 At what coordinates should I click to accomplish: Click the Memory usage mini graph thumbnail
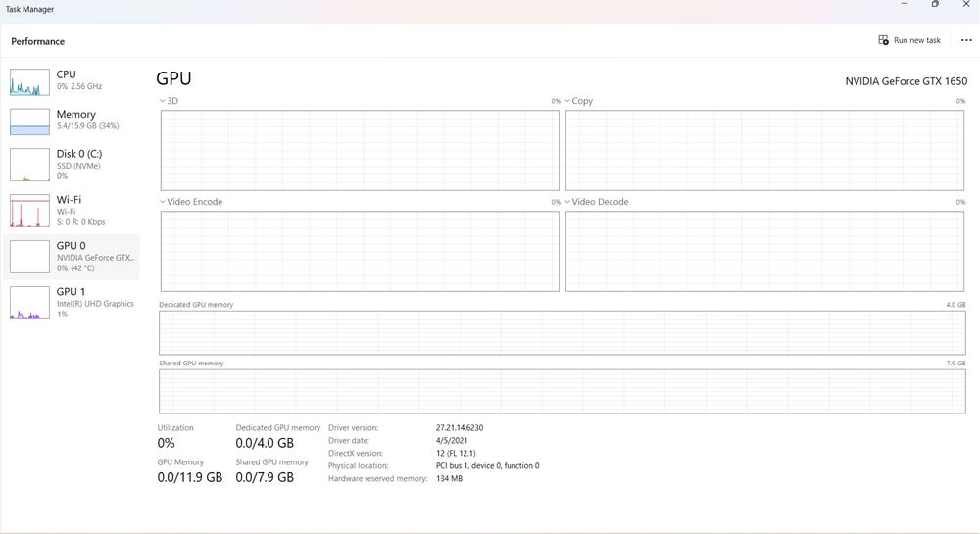coord(29,121)
